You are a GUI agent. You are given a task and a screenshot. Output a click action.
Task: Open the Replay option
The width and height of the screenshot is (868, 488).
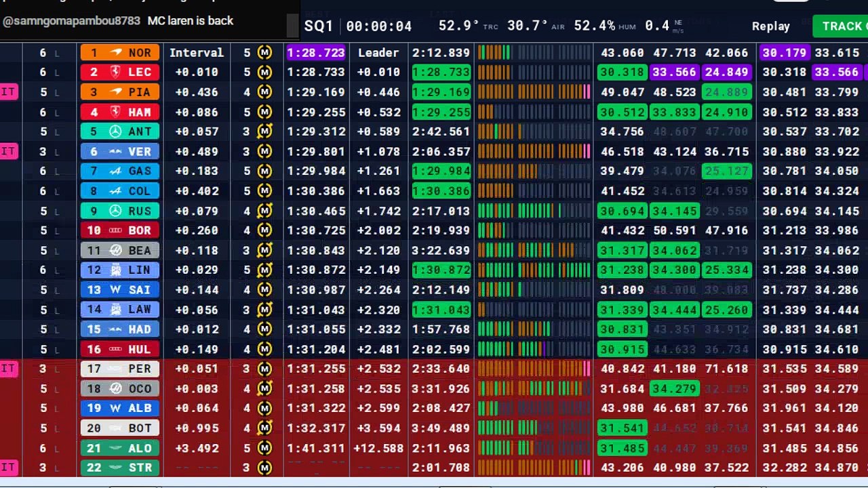[x=771, y=26]
